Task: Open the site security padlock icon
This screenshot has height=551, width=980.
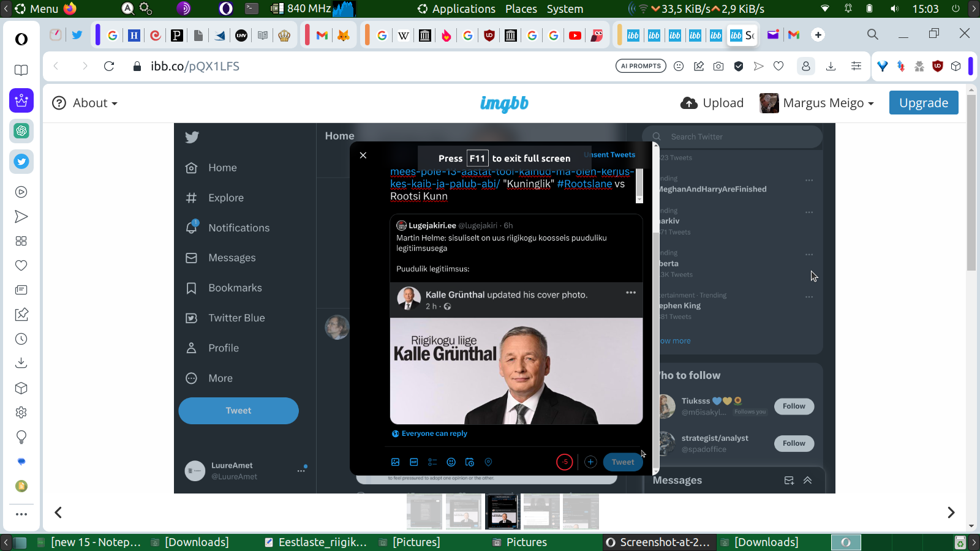Action: click(137, 66)
